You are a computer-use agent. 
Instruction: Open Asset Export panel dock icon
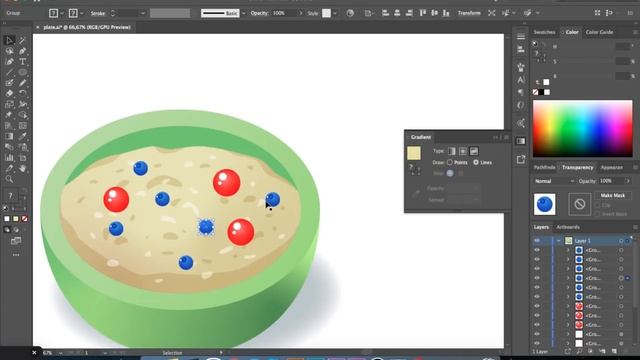[x=521, y=159]
